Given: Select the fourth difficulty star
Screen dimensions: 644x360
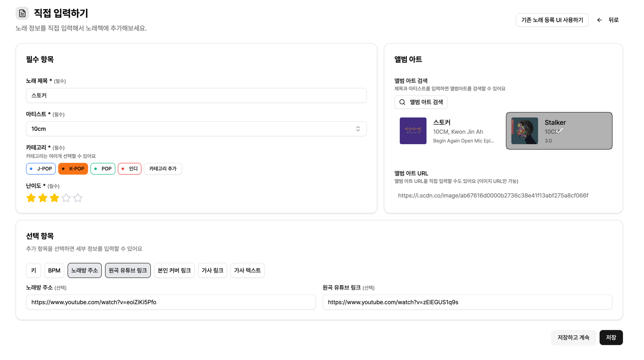Looking at the screenshot, I should click(x=66, y=198).
